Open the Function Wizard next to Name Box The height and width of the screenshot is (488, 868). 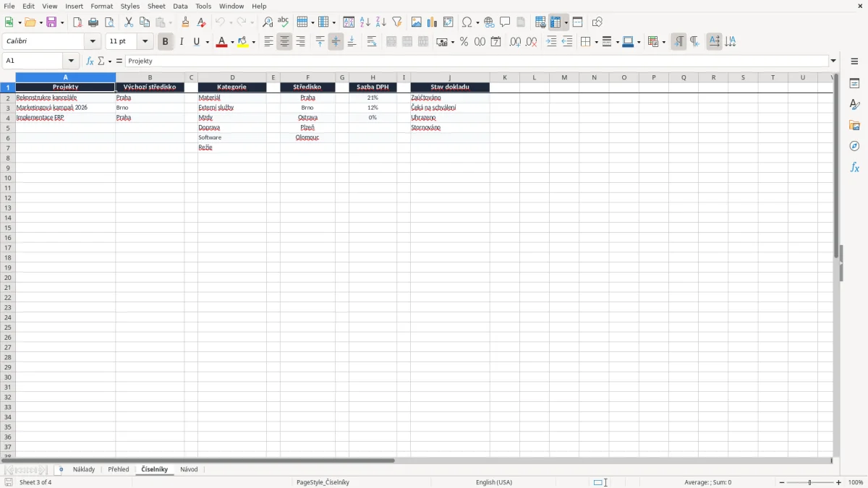click(90, 61)
